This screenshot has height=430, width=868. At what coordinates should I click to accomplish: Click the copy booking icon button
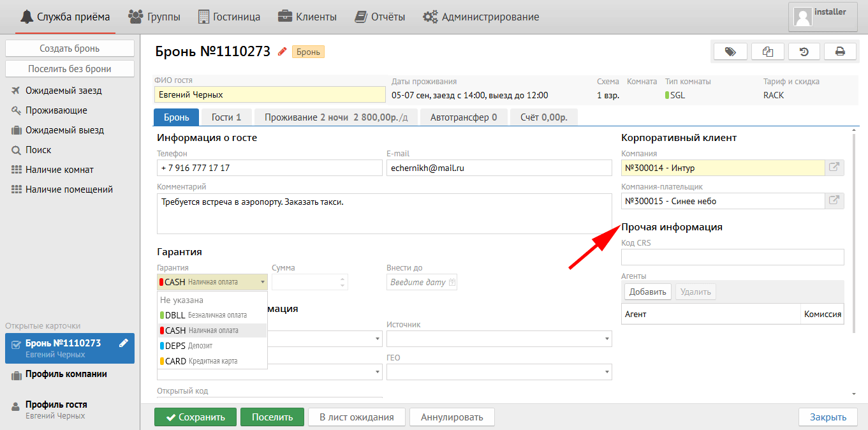pos(767,52)
